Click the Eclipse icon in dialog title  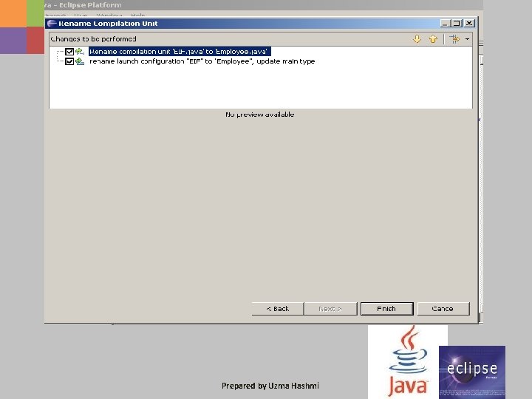click(52, 24)
